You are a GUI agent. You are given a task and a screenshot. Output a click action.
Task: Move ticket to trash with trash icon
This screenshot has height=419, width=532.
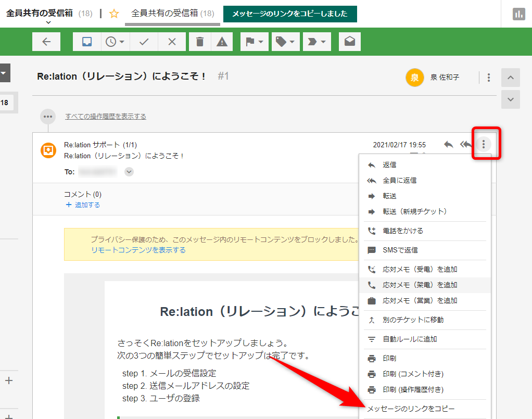coord(200,42)
